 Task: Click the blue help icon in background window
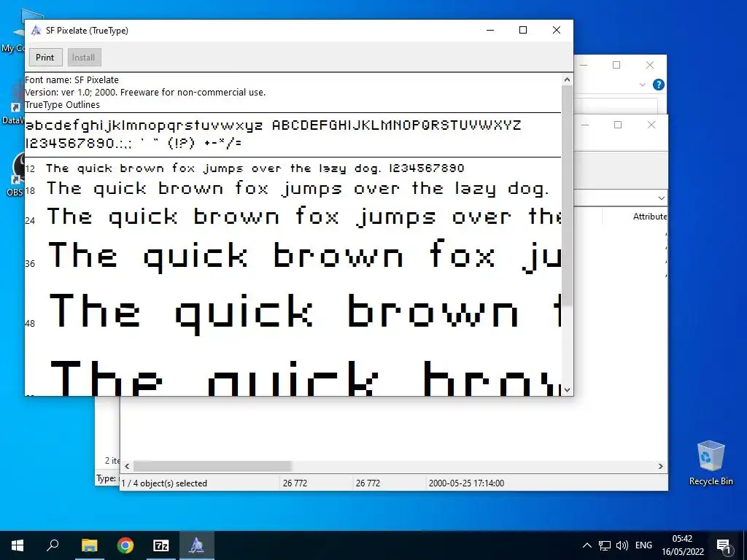pos(659,85)
